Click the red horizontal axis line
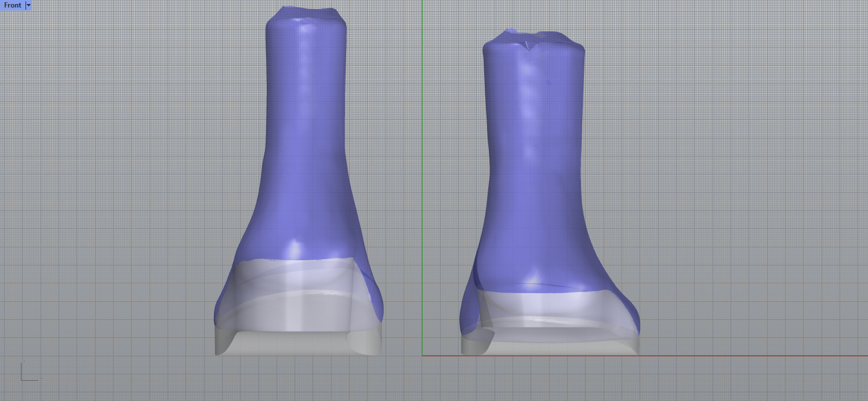868x401 pixels. tap(754, 355)
